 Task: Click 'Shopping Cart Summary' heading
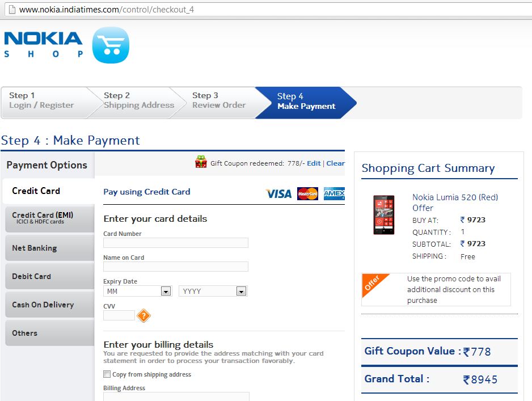click(x=428, y=168)
